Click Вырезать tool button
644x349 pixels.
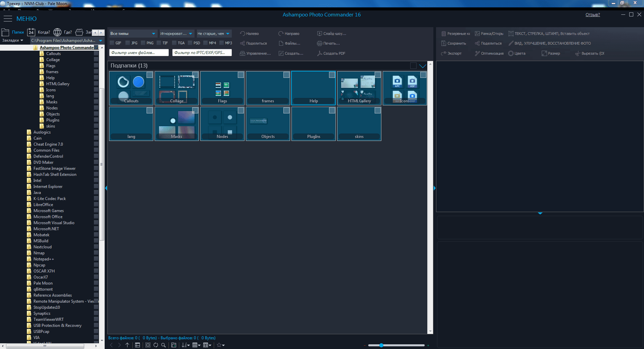590,53
